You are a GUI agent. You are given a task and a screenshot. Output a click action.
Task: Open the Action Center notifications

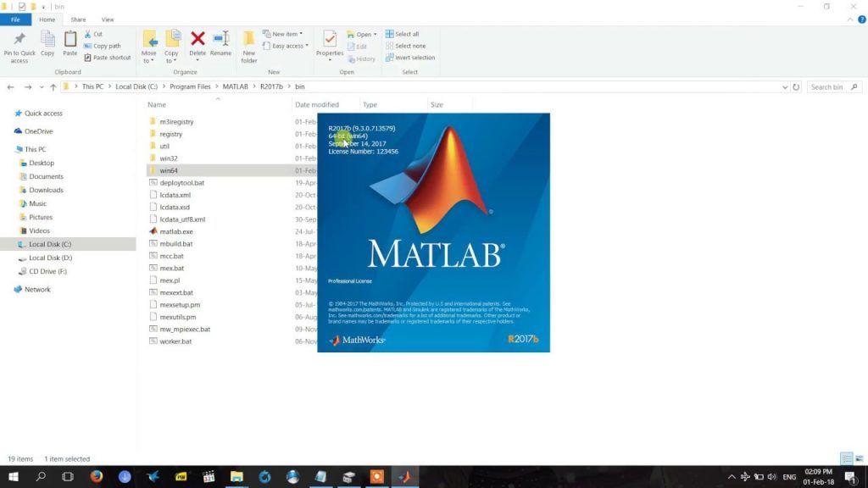(850, 476)
